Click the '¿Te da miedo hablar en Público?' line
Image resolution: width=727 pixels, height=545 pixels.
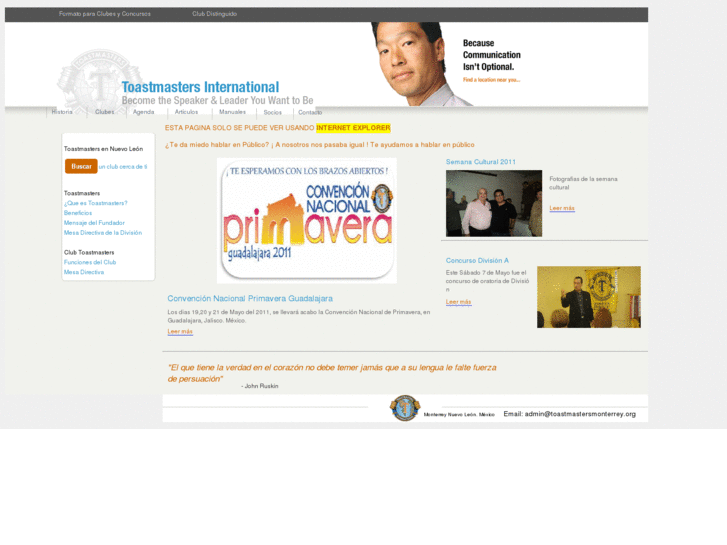pos(319,145)
